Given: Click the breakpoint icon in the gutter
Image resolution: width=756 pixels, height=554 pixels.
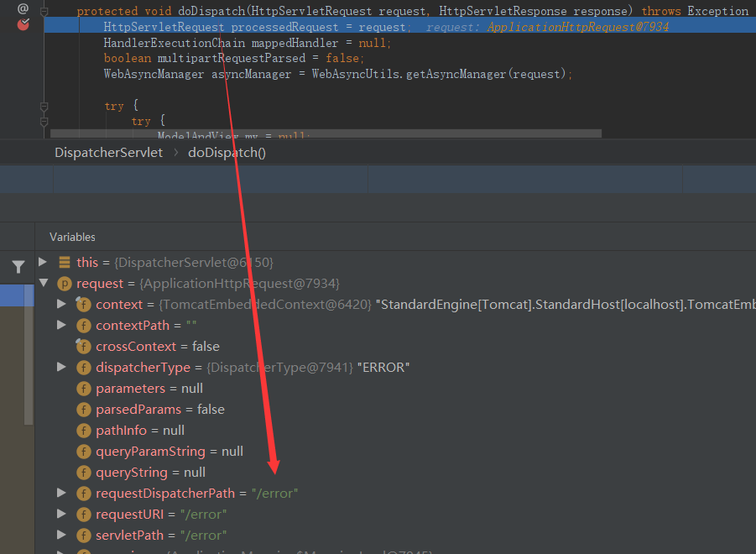Looking at the screenshot, I should (23, 24).
